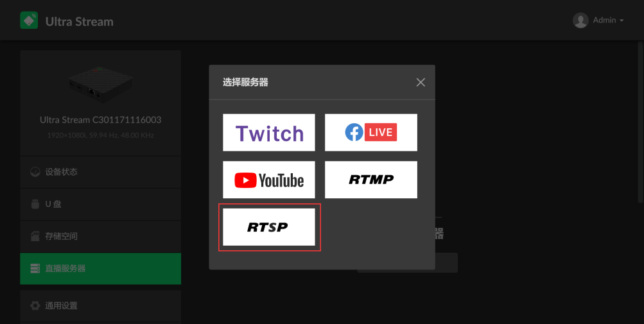Viewport: 644px width, 324px height.
Task: Click the U 盘 drive icon
Action: coord(35,204)
